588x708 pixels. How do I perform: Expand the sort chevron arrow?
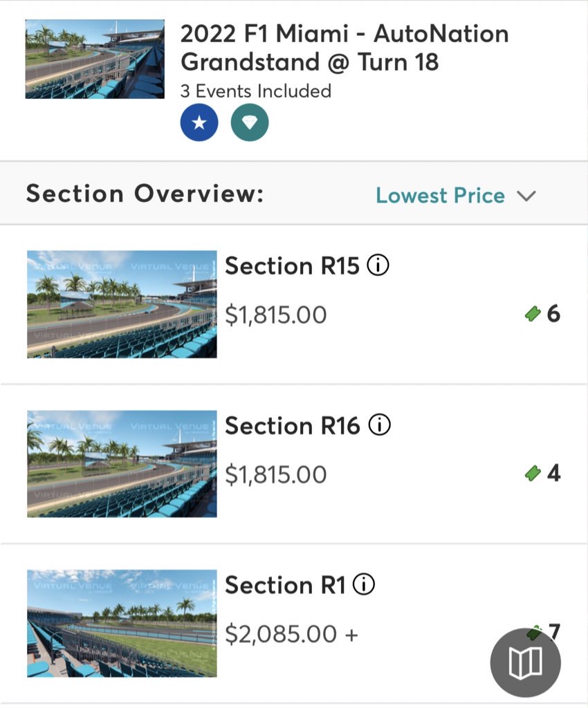click(526, 196)
